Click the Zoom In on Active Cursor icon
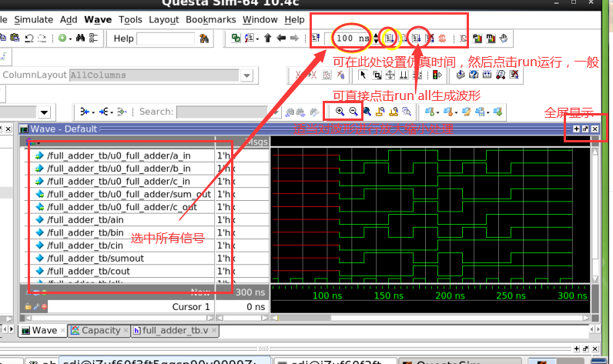Screen dimensions: 613x364 pos(380,112)
